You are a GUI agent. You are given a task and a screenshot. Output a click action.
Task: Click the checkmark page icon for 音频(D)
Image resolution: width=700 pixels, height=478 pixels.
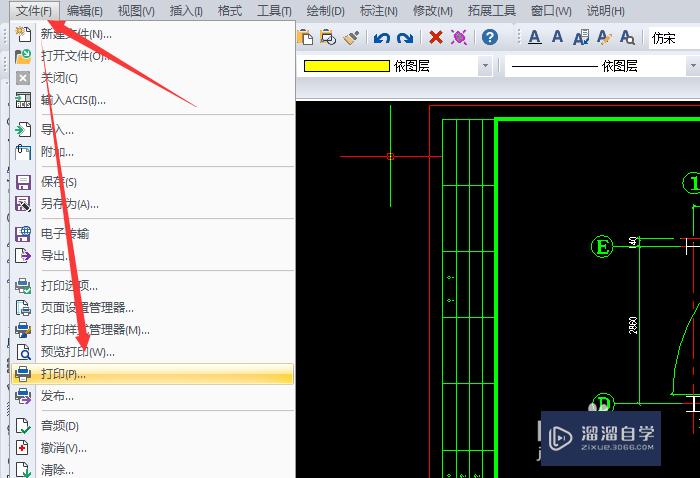coord(23,426)
